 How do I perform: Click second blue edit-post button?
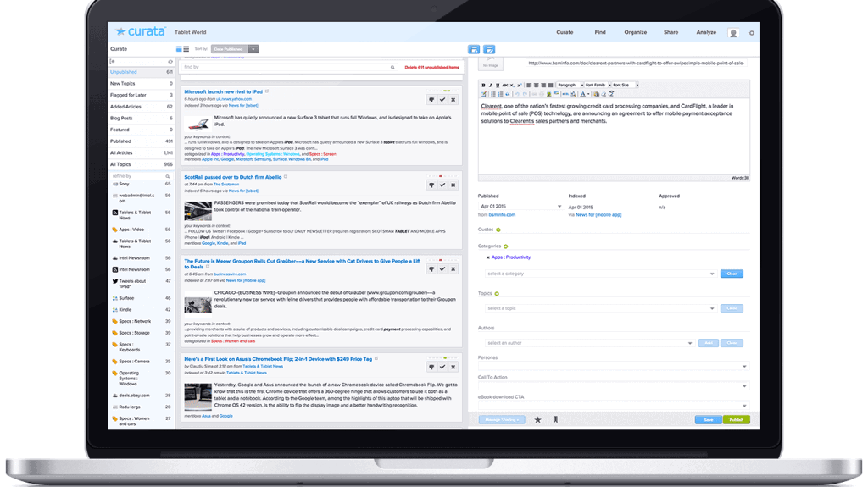[x=489, y=50]
